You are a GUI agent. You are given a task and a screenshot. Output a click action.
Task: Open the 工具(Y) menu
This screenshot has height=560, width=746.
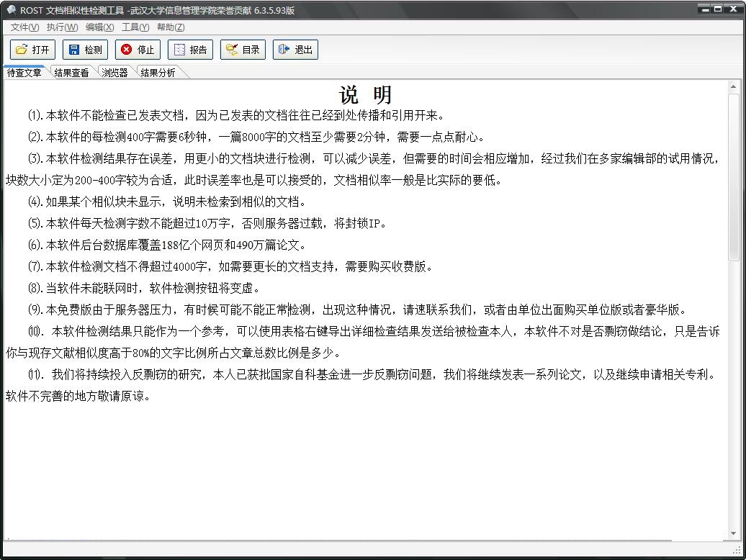[135, 27]
